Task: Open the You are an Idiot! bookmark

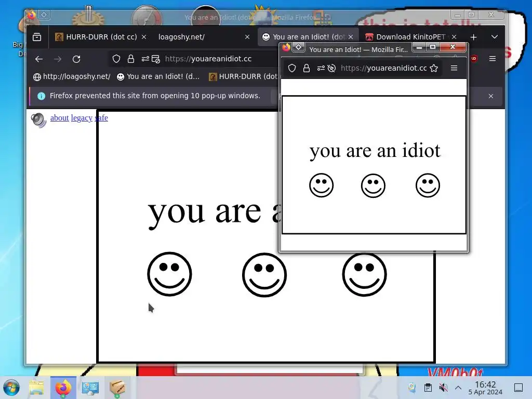Action: (x=158, y=77)
